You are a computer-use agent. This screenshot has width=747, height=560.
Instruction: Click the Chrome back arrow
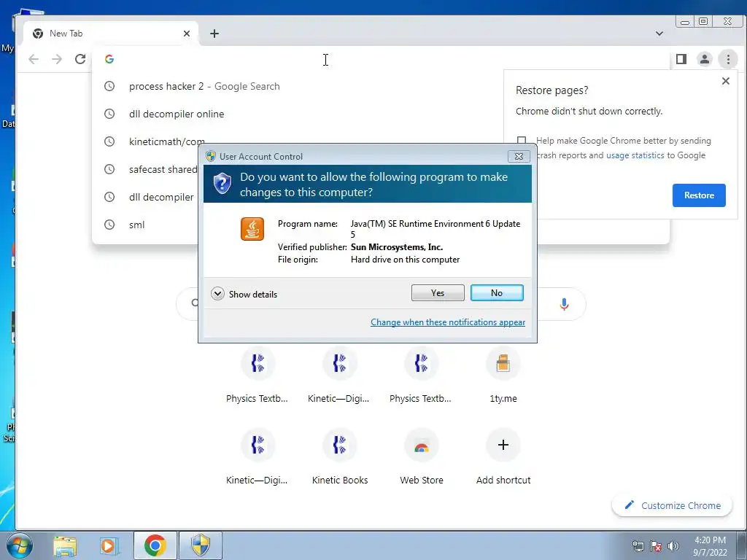point(34,59)
